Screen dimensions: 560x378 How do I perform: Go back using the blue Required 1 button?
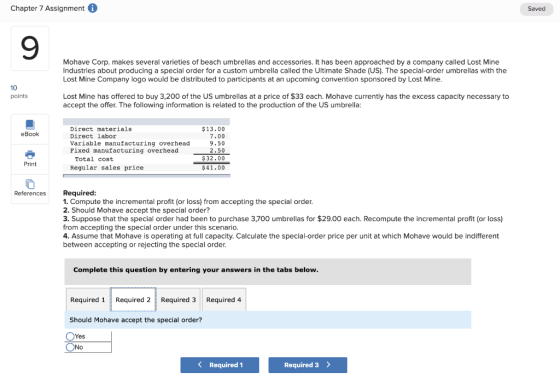(x=220, y=365)
